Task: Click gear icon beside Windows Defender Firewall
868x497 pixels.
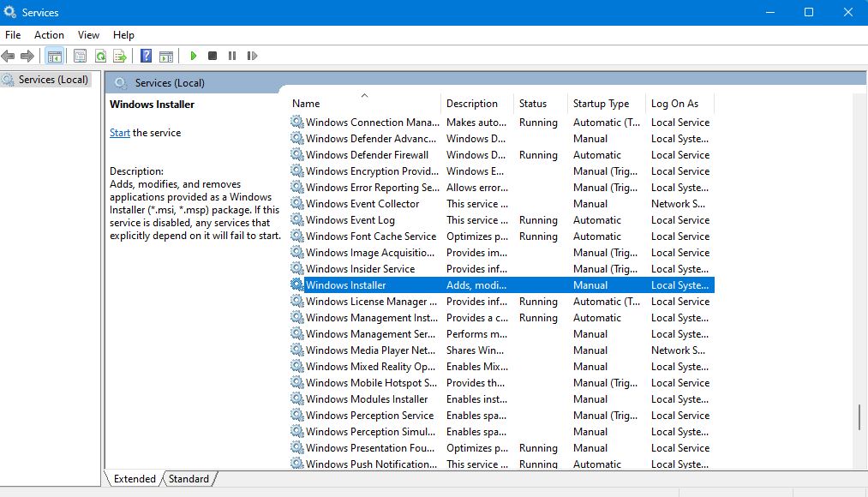Action: (x=297, y=154)
